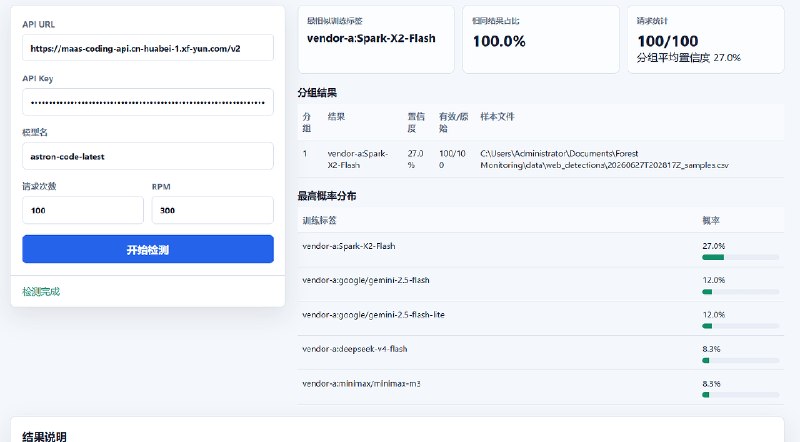
Task: Click the group row result vendor-a:Spark-X2-Flash cell
Action: pyautogui.click(x=358, y=159)
